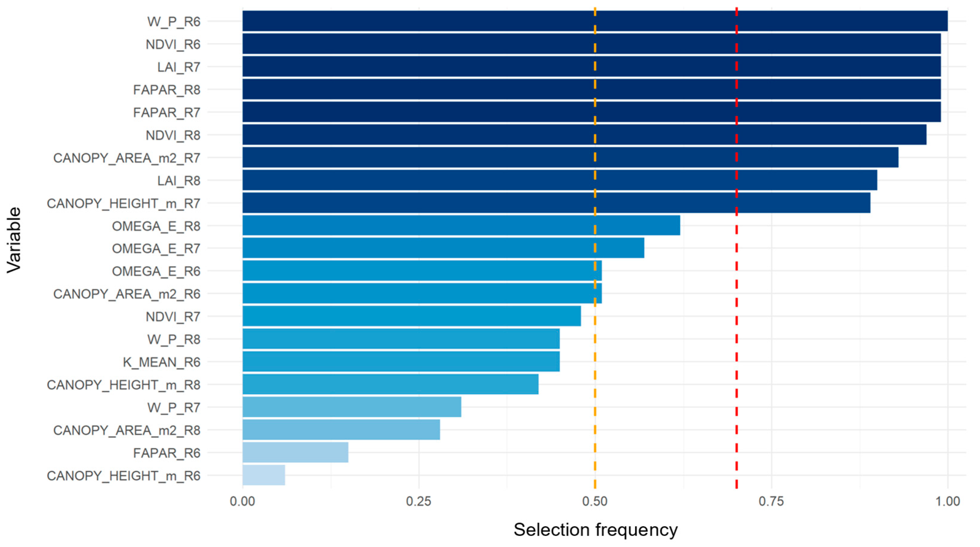Select the OMEGA_E_R8 bar
980x547 pixels.
pyautogui.click(x=461, y=225)
